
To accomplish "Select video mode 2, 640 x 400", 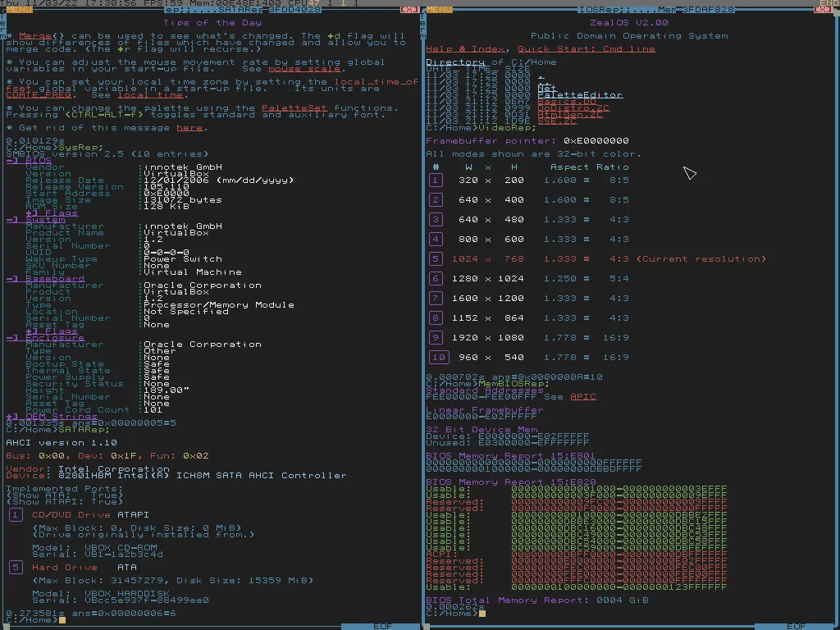I will (x=436, y=199).
